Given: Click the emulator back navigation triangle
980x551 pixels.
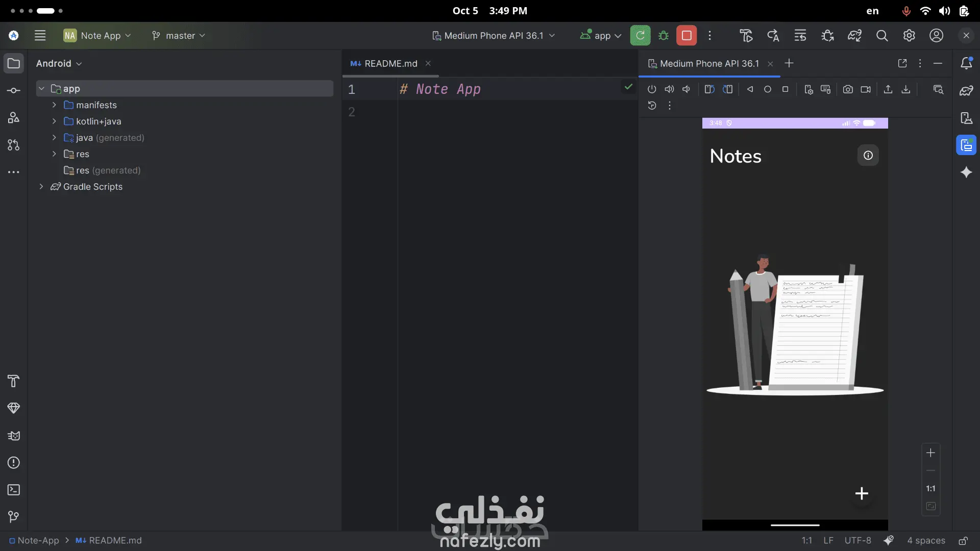Looking at the screenshot, I should pyautogui.click(x=750, y=89).
